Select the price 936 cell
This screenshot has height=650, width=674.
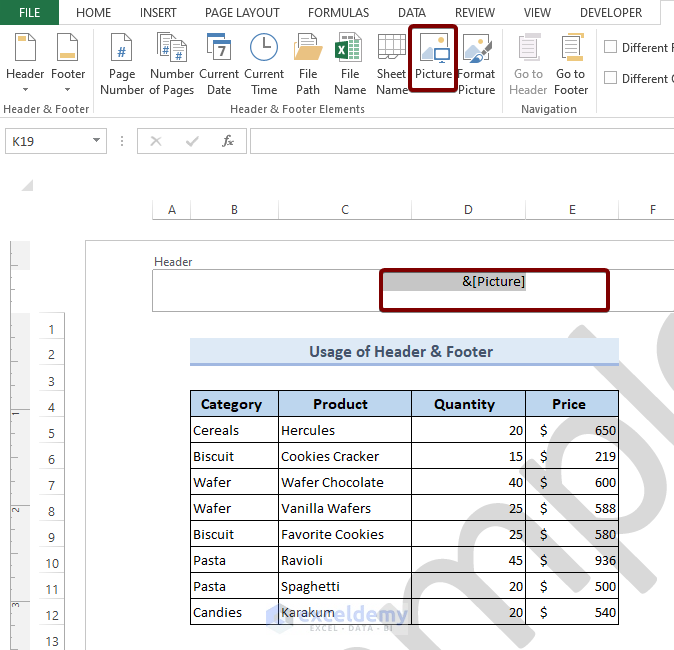click(572, 560)
